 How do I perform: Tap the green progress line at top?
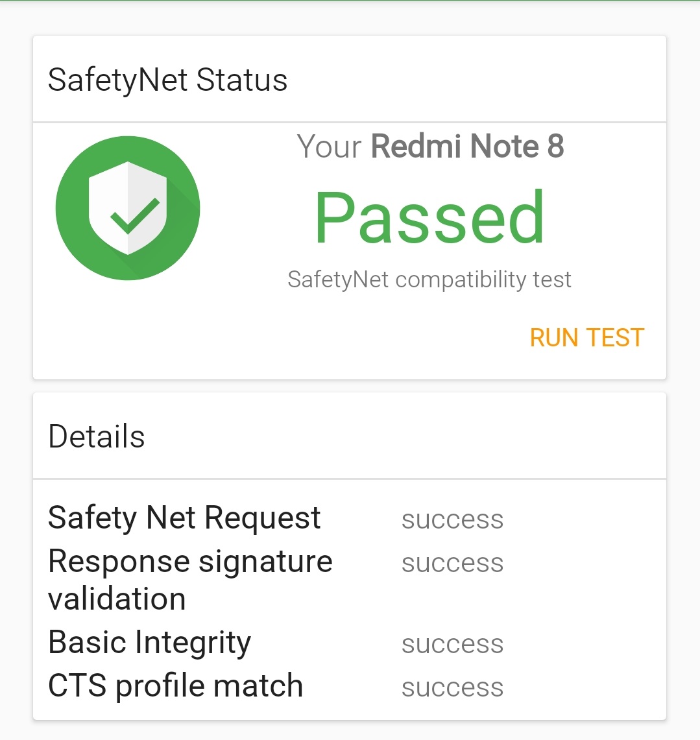tap(350, 1)
